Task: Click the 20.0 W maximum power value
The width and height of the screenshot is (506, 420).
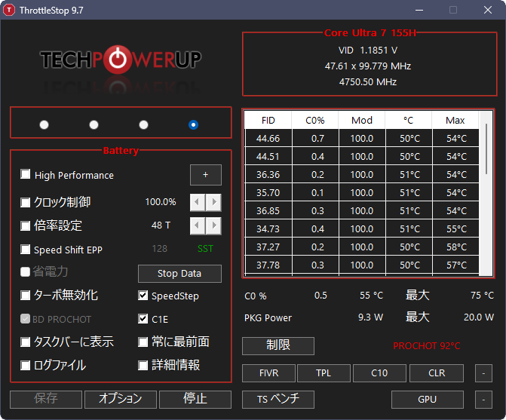Action: click(x=479, y=317)
